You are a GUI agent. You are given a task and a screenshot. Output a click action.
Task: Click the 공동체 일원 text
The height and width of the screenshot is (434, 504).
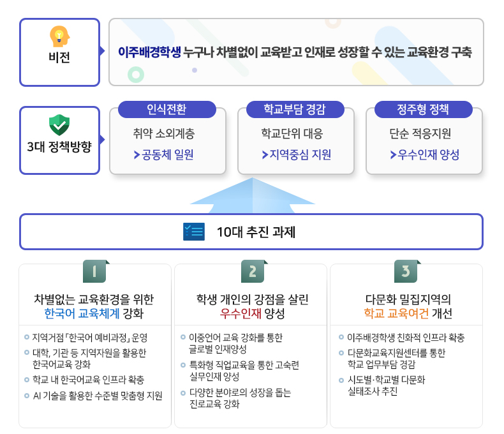click(167, 154)
